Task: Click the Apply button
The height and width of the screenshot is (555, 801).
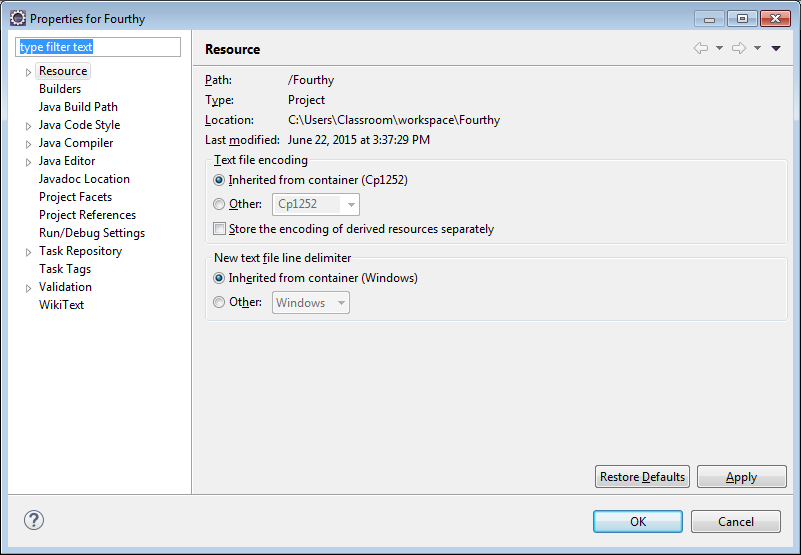Action: tap(741, 477)
